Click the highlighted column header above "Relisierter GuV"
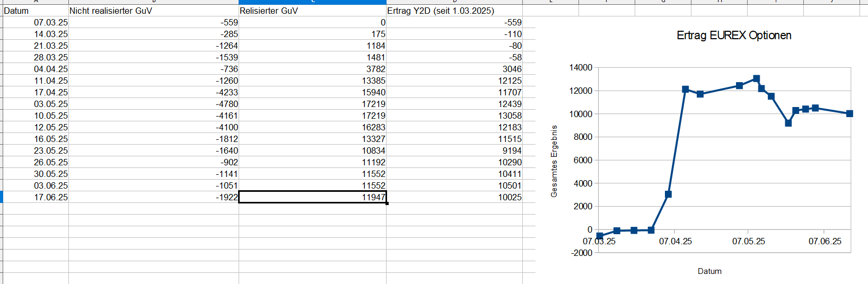Screen dimensions: 868x284 tap(312, 2)
